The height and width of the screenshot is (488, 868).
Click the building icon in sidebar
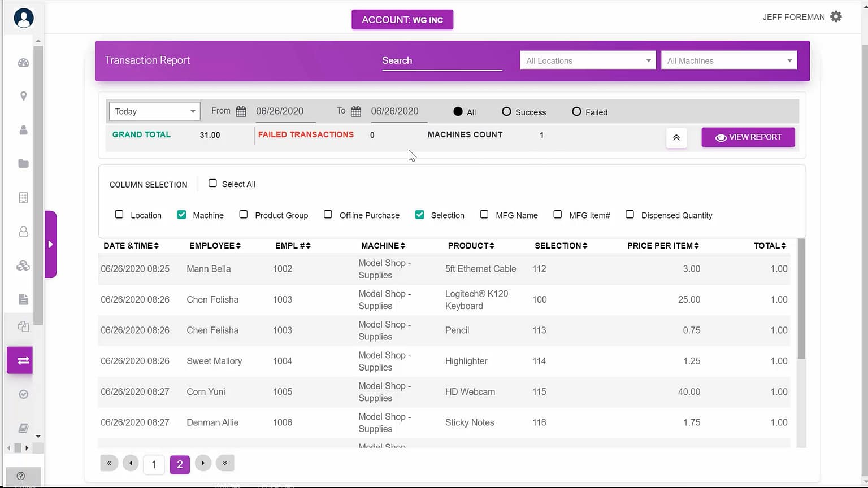pos(23,198)
